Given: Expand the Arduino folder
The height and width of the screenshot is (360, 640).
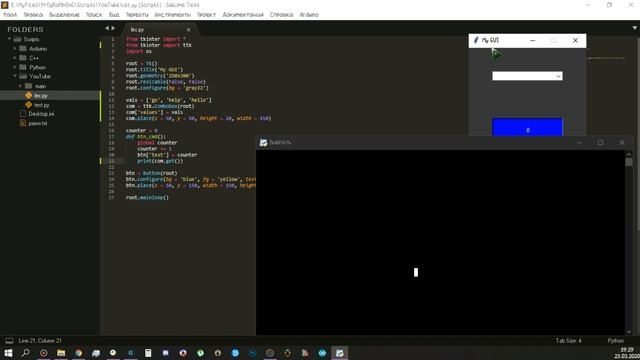Looking at the screenshot, I should pos(15,49).
